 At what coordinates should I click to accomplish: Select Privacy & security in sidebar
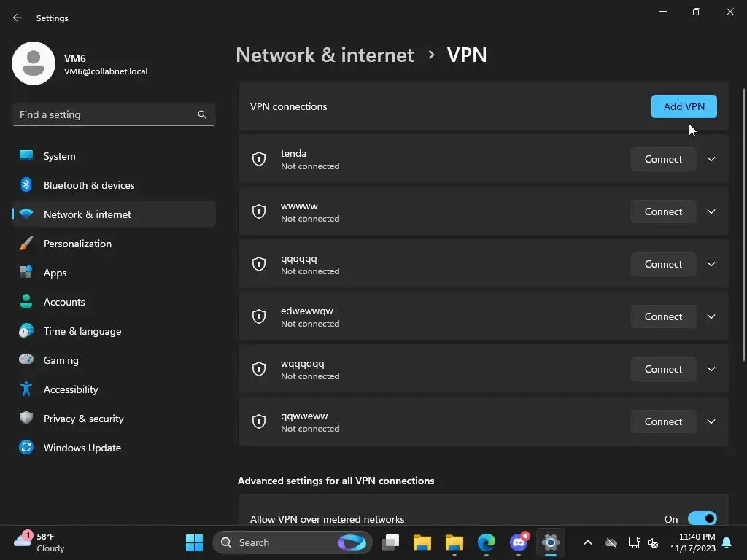pyautogui.click(x=84, y=419)
